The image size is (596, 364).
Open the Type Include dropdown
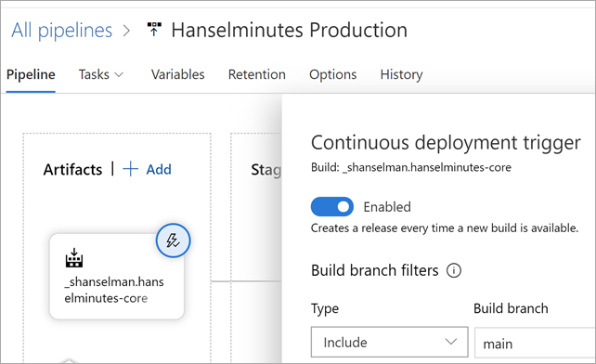(x=389, y=342)
